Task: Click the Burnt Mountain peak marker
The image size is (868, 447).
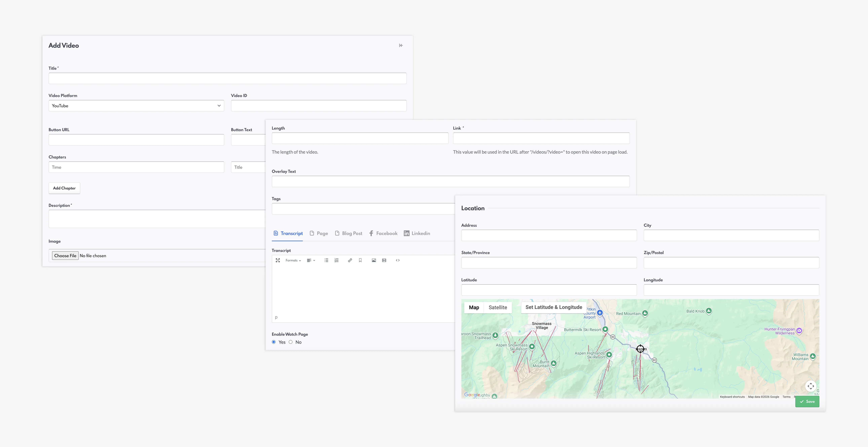Action: [554, 363]
